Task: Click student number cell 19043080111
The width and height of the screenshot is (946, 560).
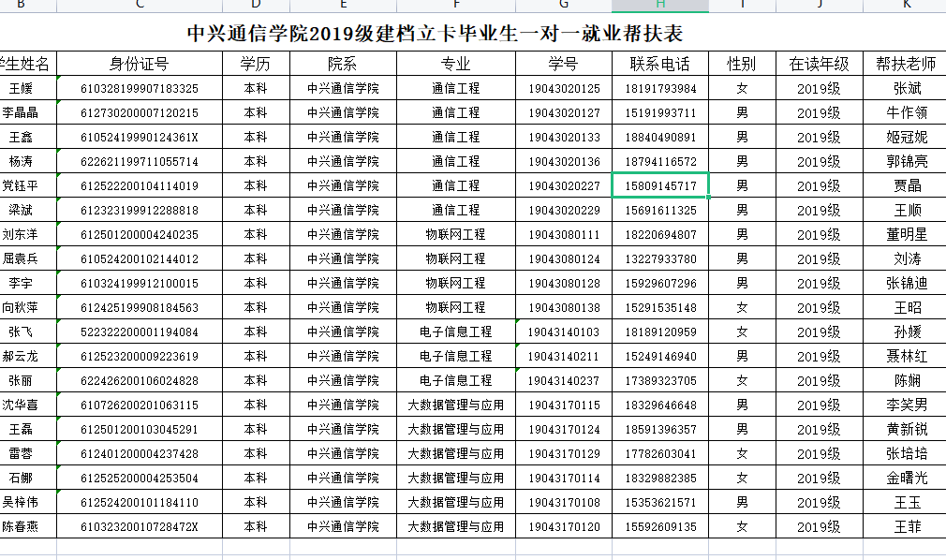Action: 564,234
